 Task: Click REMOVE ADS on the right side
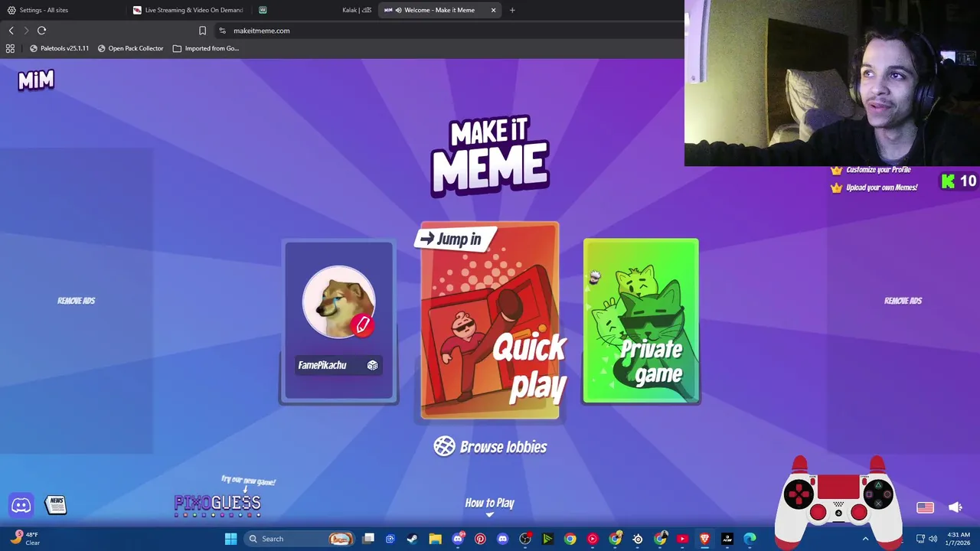pos(903,301)
